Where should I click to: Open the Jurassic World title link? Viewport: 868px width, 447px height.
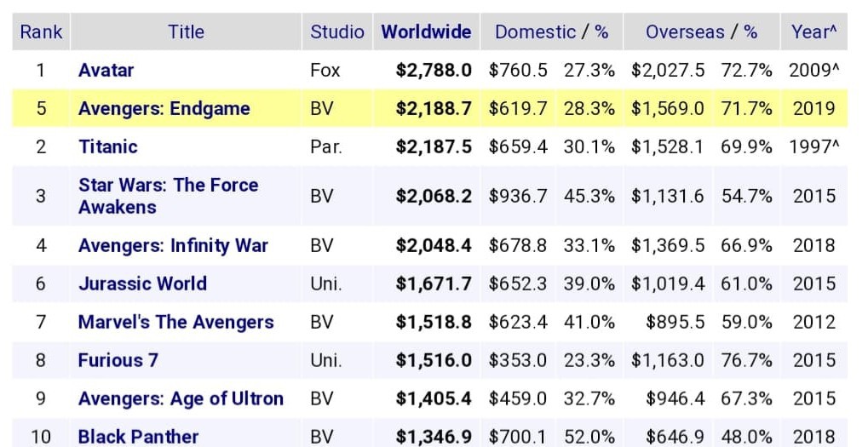coord(142,284)
